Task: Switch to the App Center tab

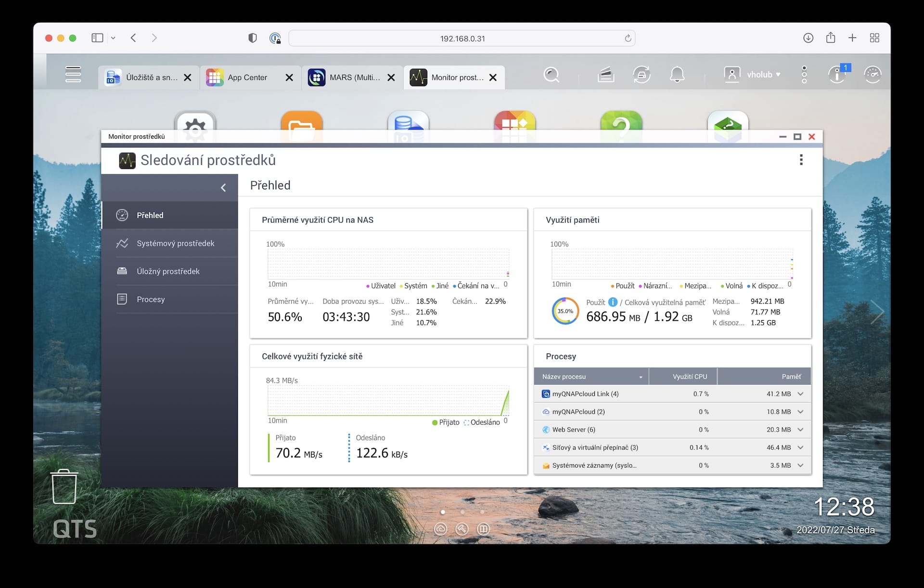Action: click(247, 78)
